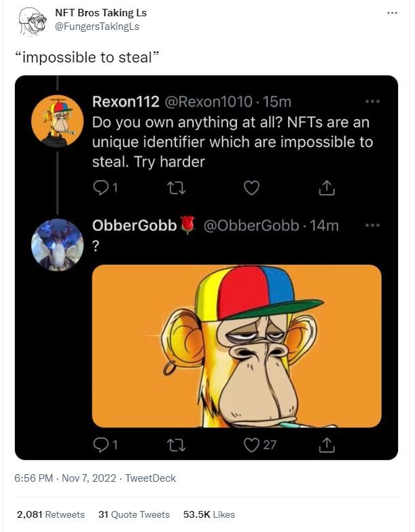
Task: View the 2,081 Retweets list
Action: pyautogui.click(x=51, y=514)
